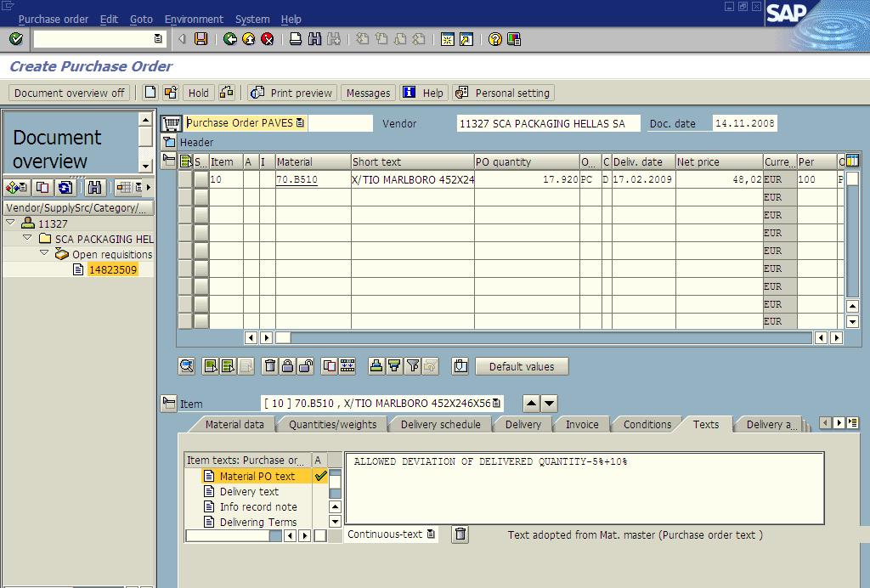
Task: Click the material 70.B510 link cell
Action: tap(313, 179)
